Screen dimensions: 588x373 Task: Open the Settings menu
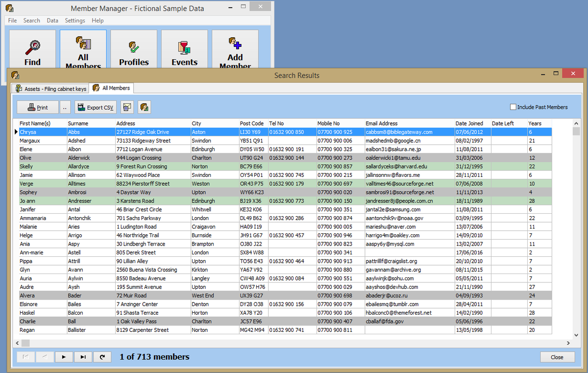coord(75,21)
